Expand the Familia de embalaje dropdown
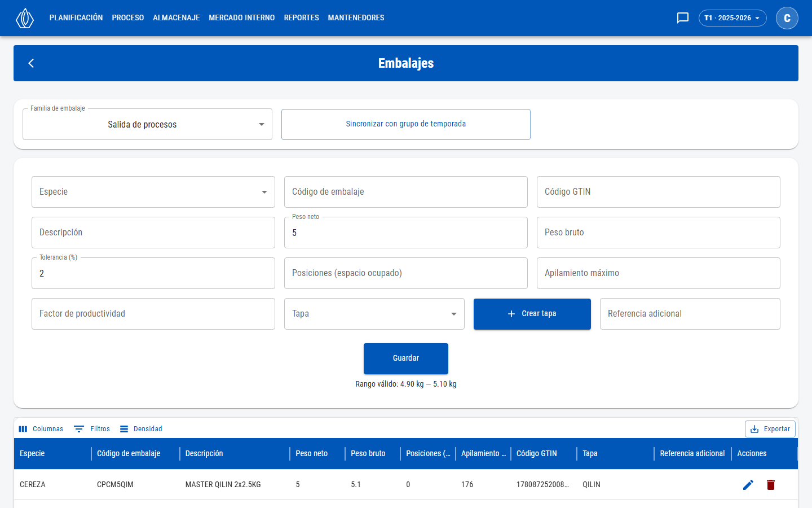 coord(147,124)
